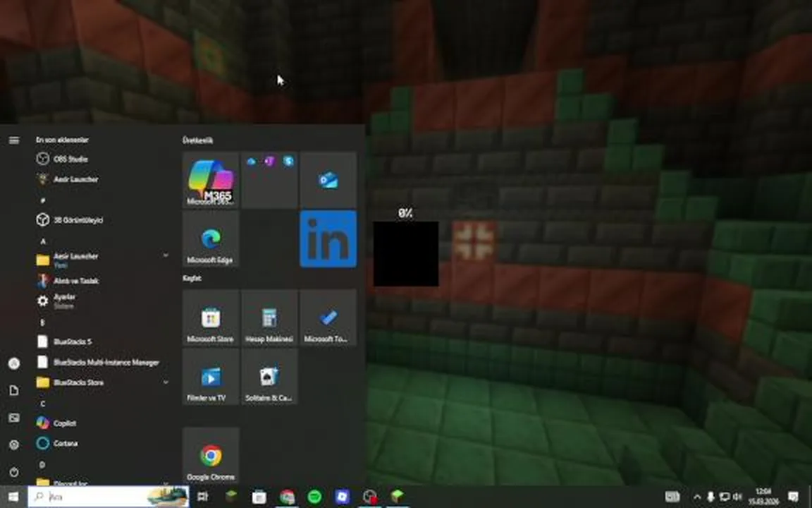This screenshot has height=508, width=812.
Task: Open Spotify from the taskbar
Action: pos(315,497)
